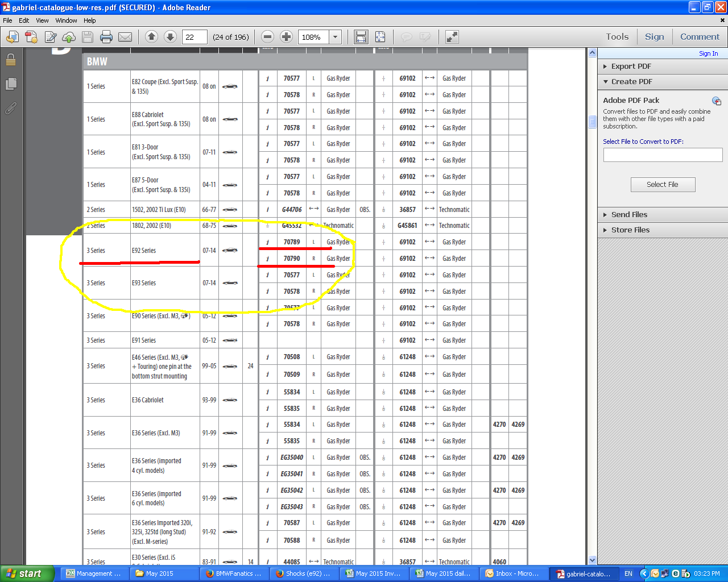Go to next page with down arrow
This screenshot has height=582, width=728.
point(170,37)
